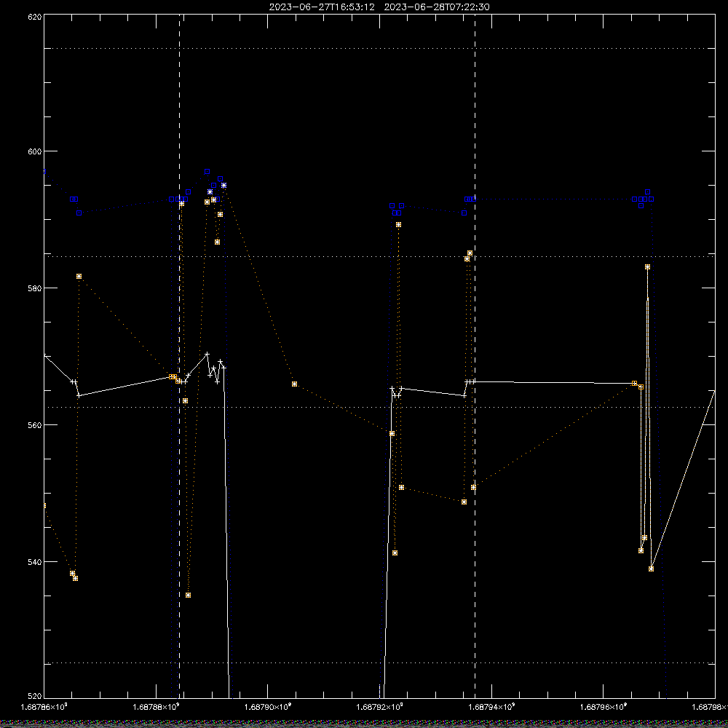Select the y-axis label 580

tap(35, 288)
